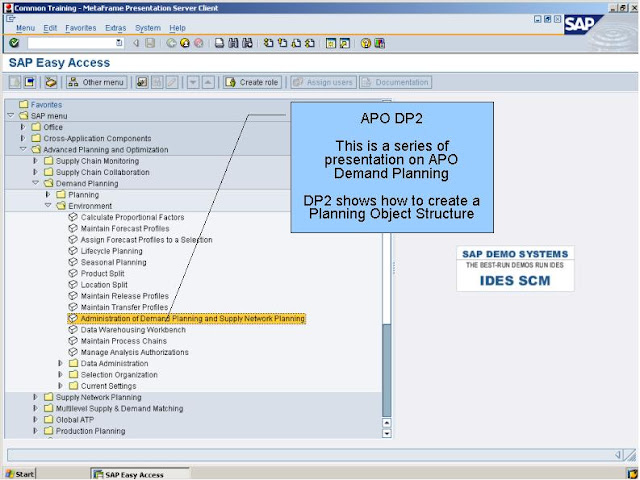Click the Previous Page icon
The width and height of the screenshot is (640, 480).
(282, 43)
